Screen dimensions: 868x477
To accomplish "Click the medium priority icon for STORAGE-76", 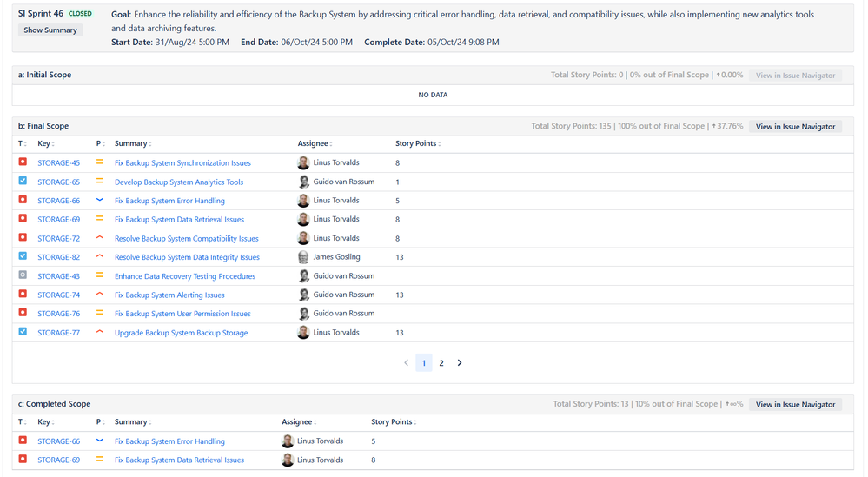I will tap(100, 313).
